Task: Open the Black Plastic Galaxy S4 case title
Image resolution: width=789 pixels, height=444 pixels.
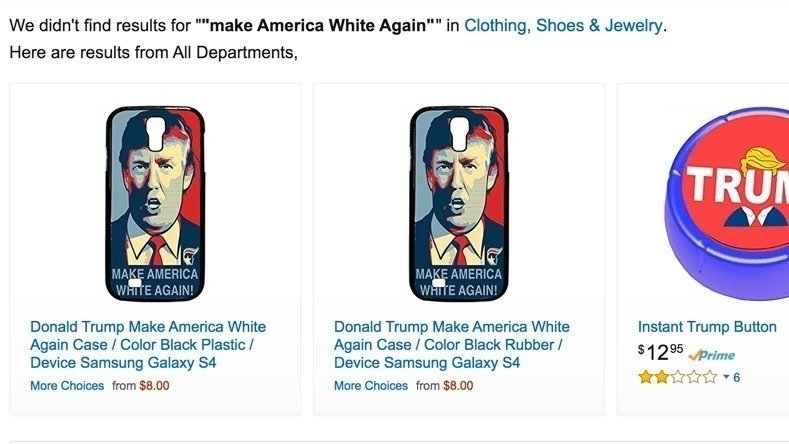Action: pos(148,345)
